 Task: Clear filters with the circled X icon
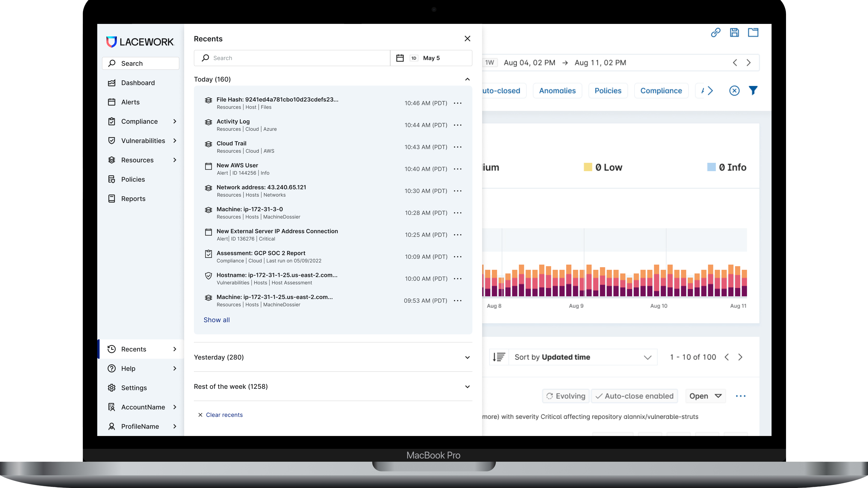pyautogui.click(x=734, y=91)
